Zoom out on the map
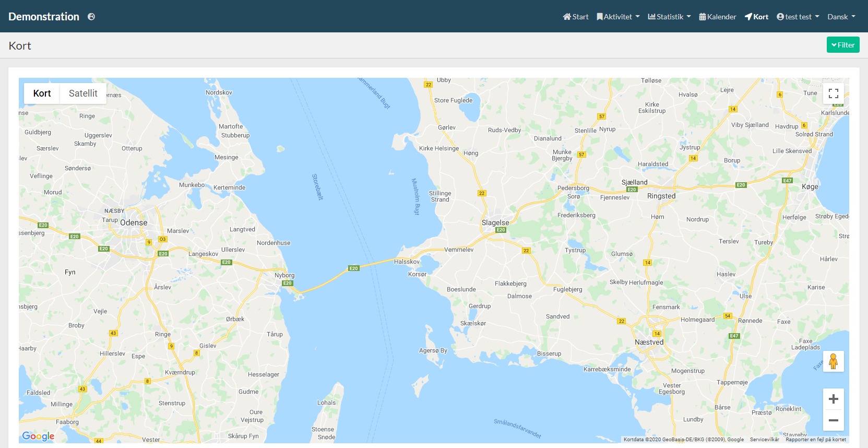This screenshot has width=868, height=448. pyautogui.click(x=833, y=420)
